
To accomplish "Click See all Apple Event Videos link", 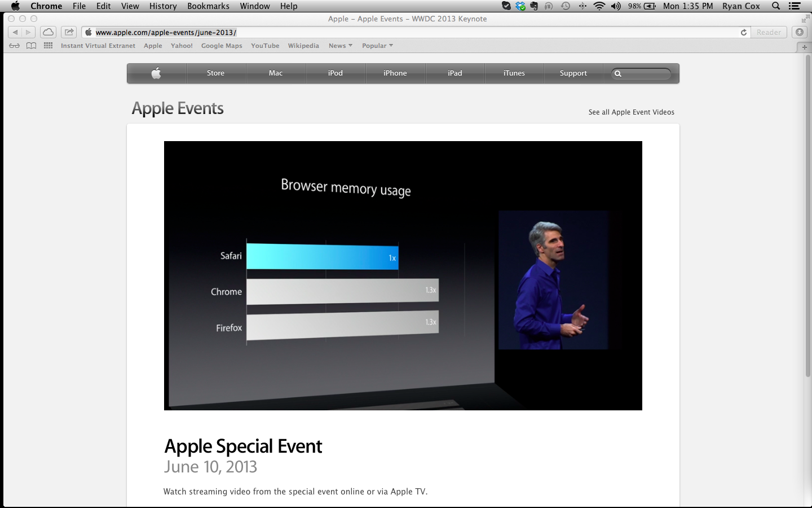I will 632,112.
